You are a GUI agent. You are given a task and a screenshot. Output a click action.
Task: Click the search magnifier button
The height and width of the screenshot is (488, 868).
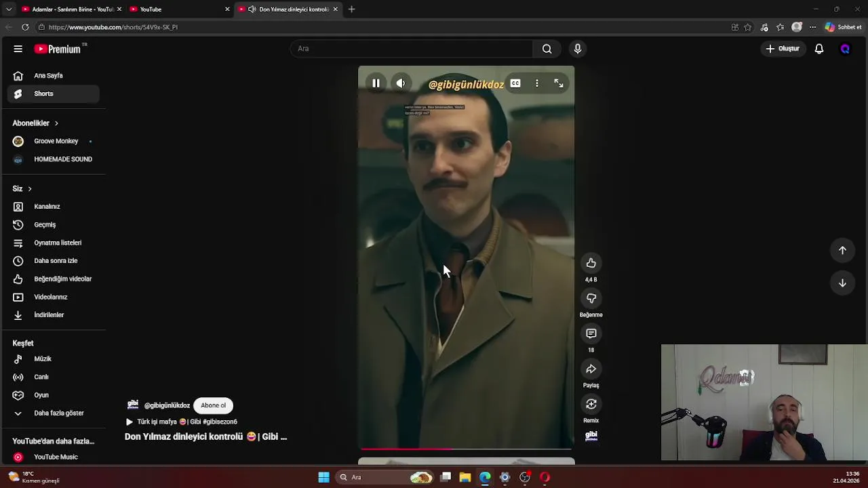pyautogui.click(x=547, y=49)
